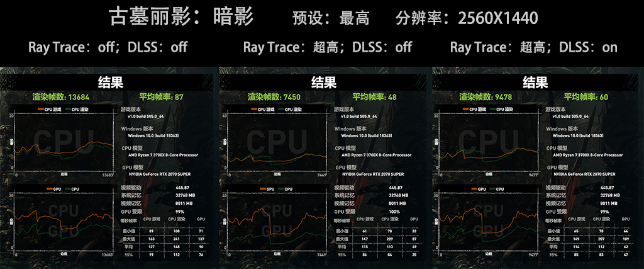Click 渲染帧数: 7450 in the middle result
Screen dimensions: 644x269
coord(274,97)
